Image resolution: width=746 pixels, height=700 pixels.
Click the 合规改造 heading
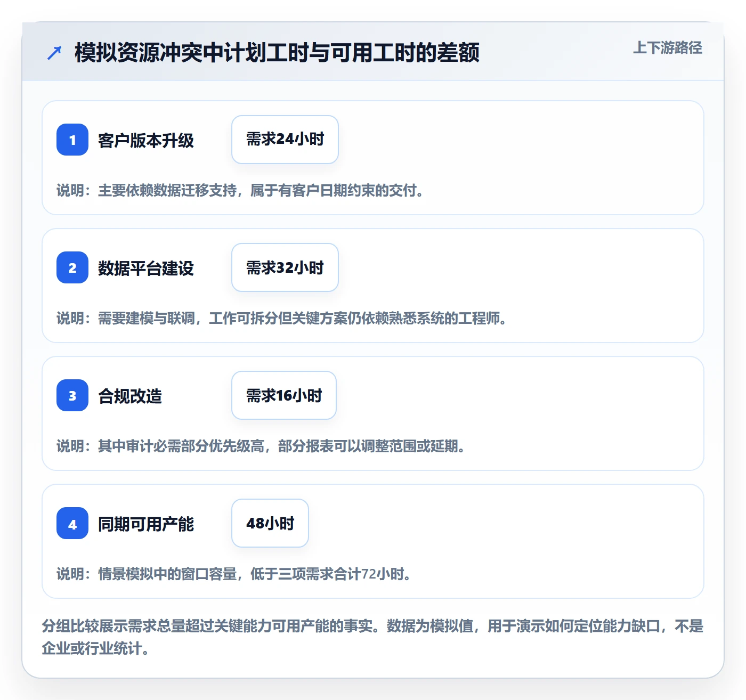[130, 396]
